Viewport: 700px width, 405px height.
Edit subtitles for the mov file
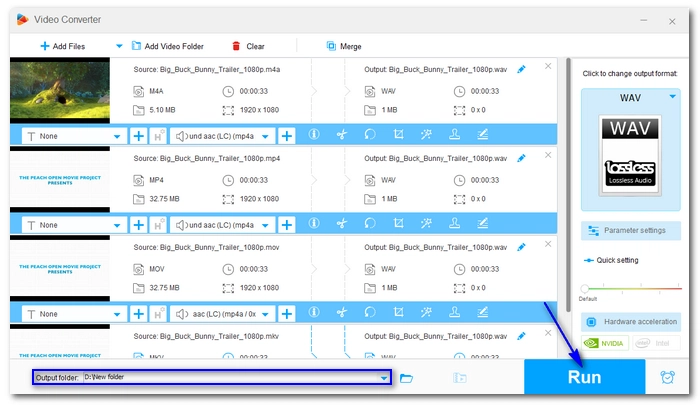point(483,312)
